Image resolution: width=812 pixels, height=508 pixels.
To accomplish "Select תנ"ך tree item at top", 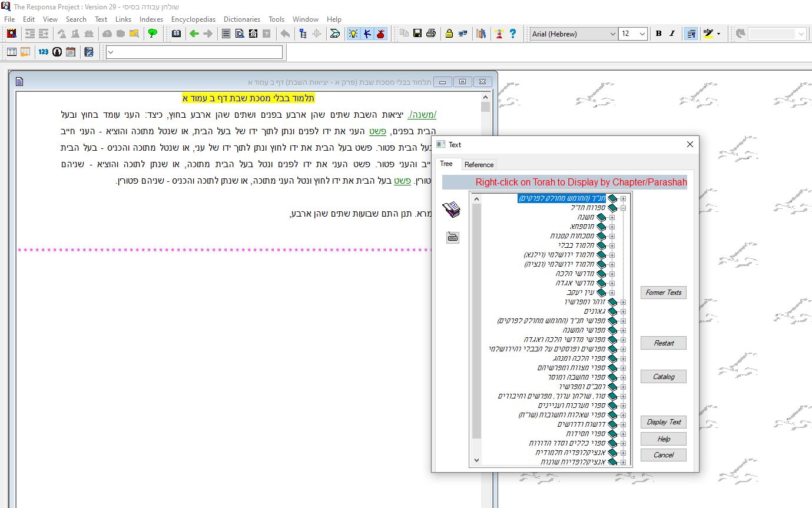I will 562,198.
